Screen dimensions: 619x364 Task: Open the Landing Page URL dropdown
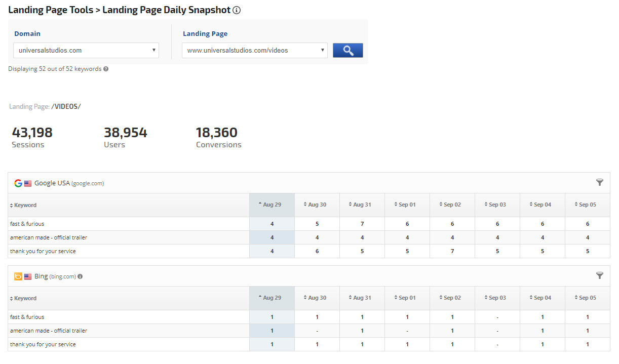point(255,50)
